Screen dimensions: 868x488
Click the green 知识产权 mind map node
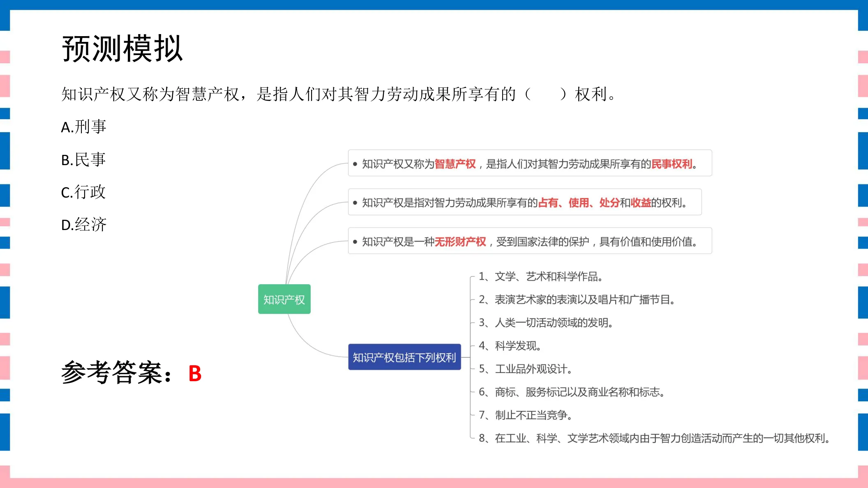(x=284, y=299)
